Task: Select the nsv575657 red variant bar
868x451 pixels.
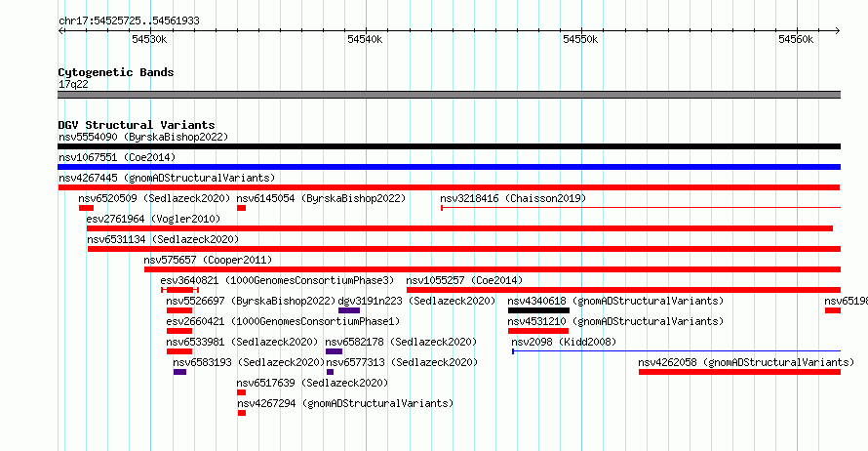Action: pos(493,269)
